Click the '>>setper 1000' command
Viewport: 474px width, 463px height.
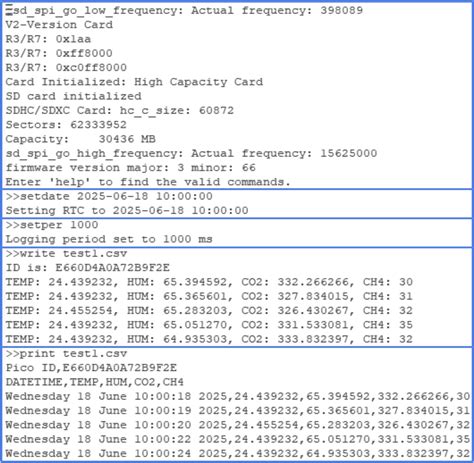[x=52, y=225]
